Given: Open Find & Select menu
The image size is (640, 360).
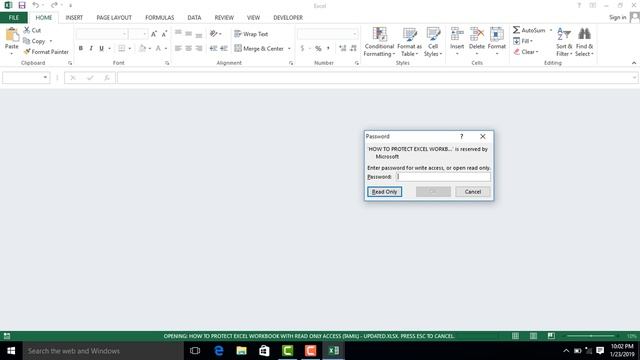Looking at the screenshot, I should [x=584, y=42].
